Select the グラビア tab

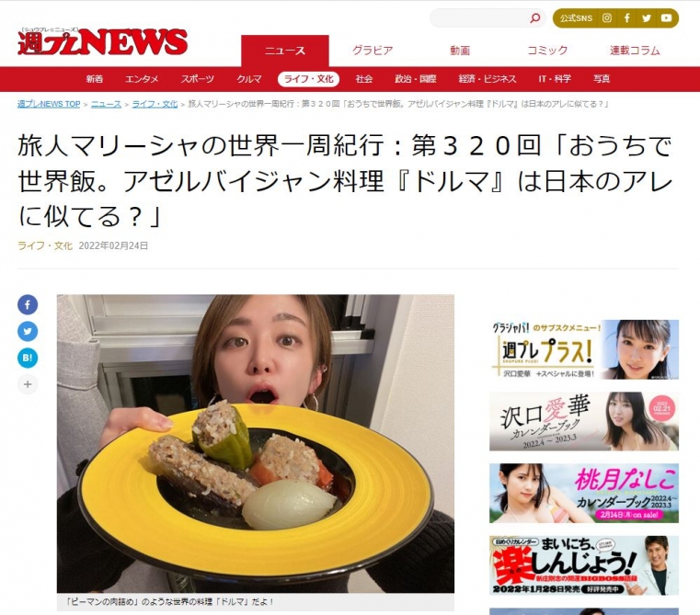373,51
